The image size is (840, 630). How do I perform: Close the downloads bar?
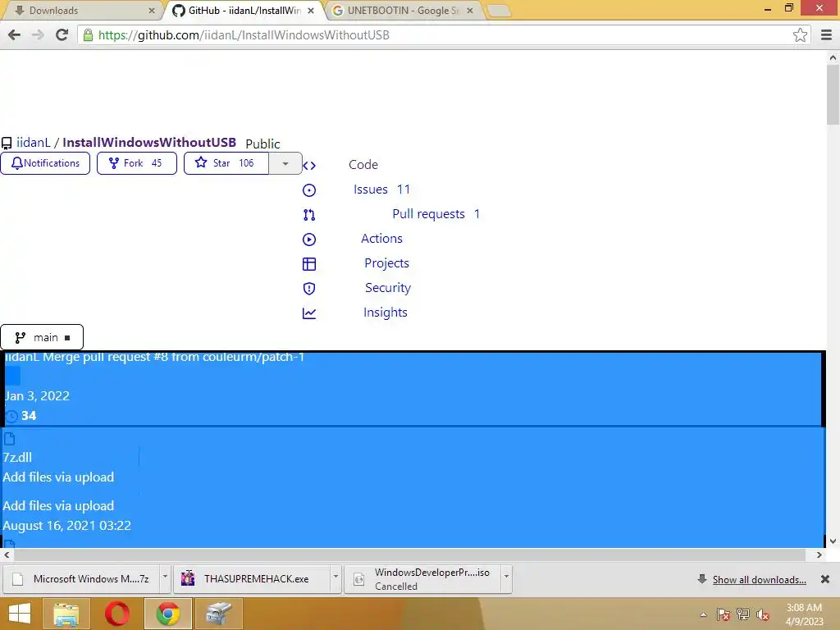(x=825, y=579)
